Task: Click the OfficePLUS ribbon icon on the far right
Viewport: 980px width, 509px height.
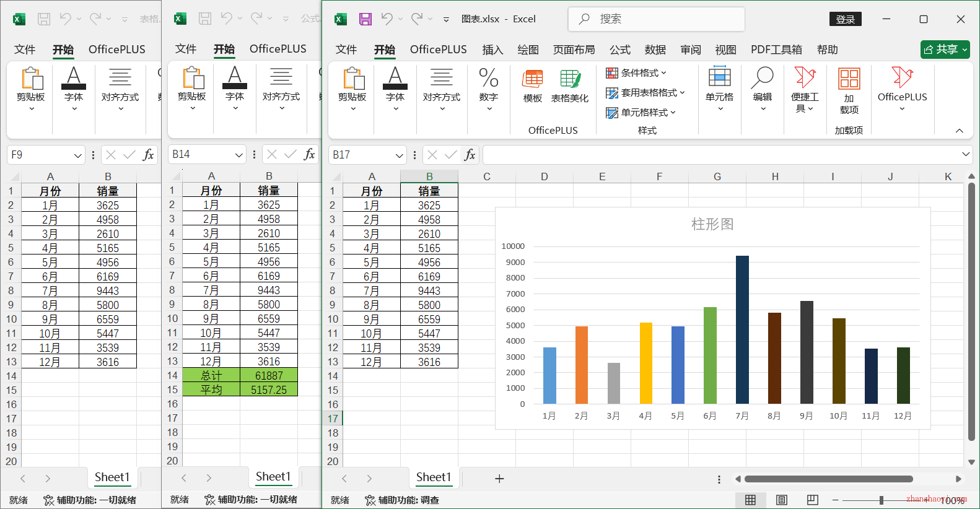Action: (903, 90)
